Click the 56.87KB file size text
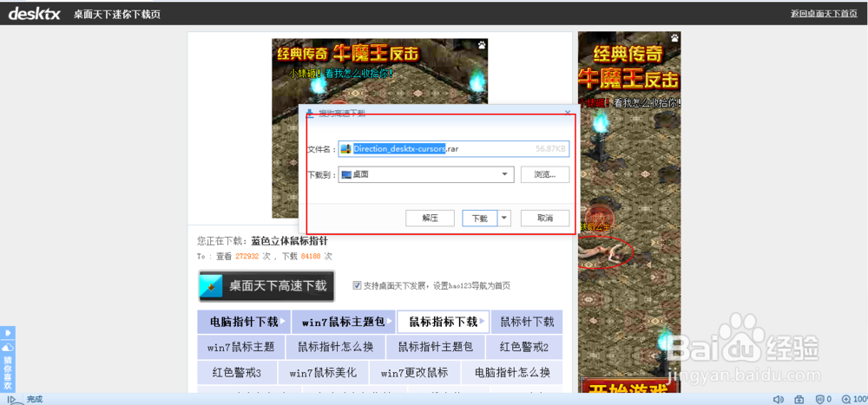 (x=550, y=149)
